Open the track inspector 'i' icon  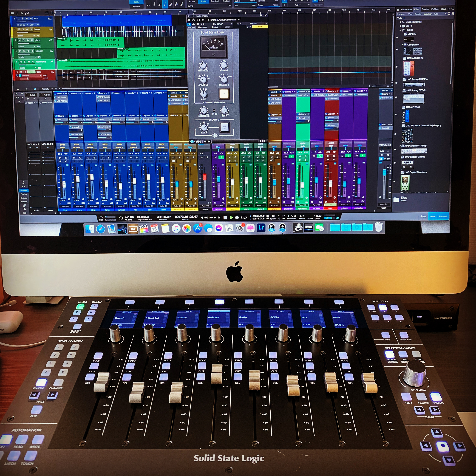click(x=17, y=13)
